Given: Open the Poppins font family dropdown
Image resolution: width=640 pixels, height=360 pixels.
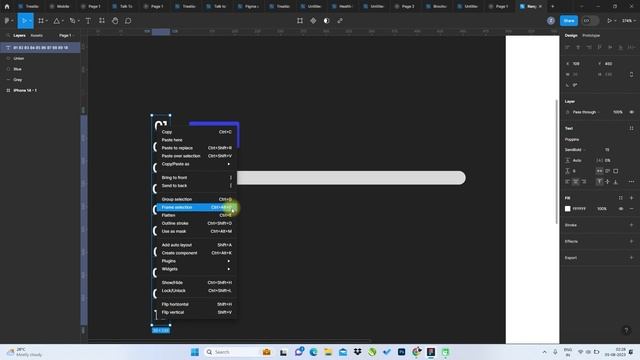Looking at the screenshot, I should [x=572, y=139].
